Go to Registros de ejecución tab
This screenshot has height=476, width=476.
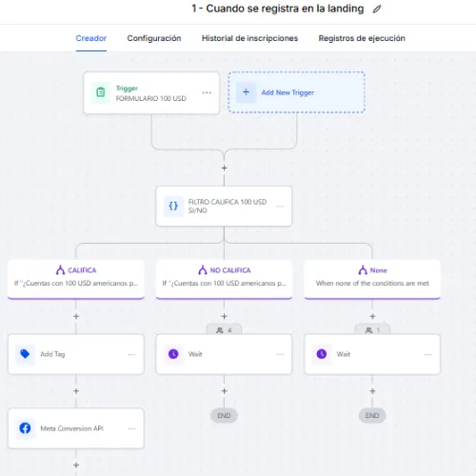362,38
